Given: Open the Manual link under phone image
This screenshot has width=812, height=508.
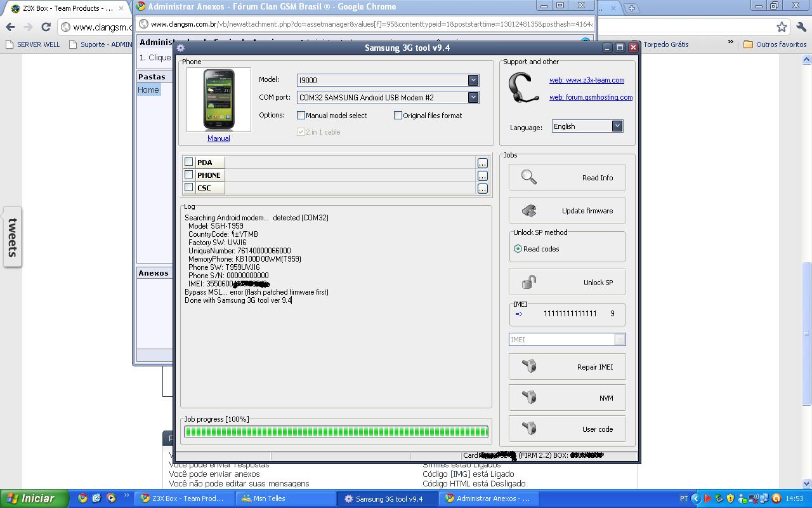Looking at the screenshot, I should (218, 138).
